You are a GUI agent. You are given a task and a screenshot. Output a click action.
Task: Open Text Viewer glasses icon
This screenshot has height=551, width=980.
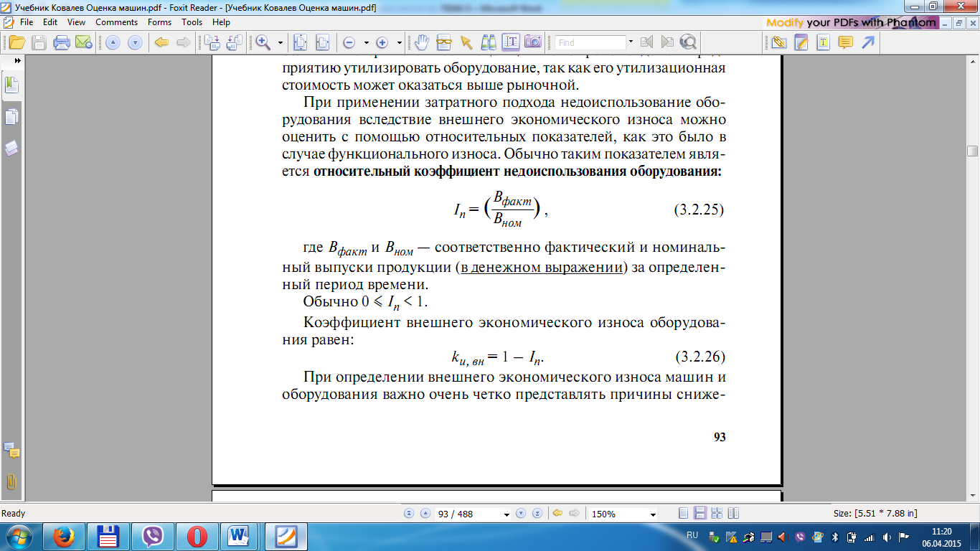pyautogui.click(x=443, y=42)
